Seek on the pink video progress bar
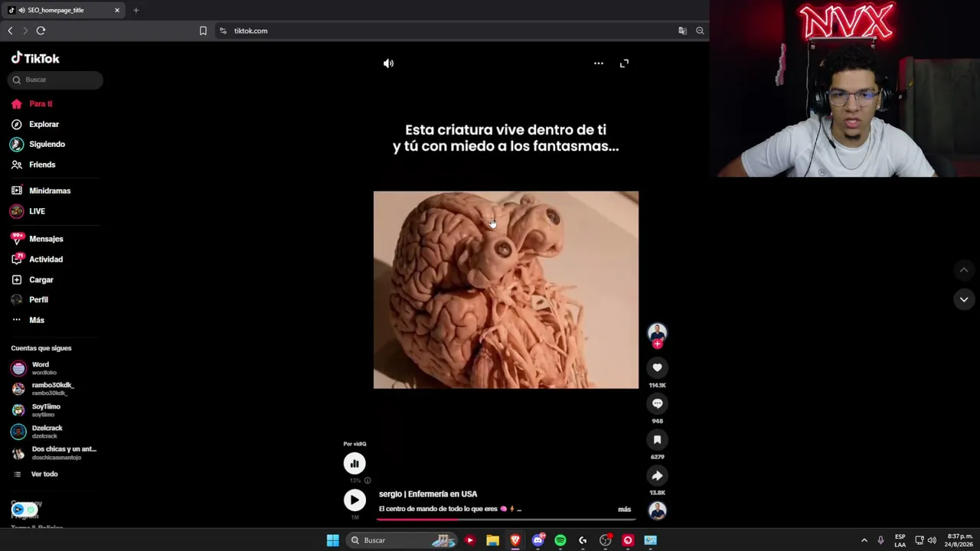980x551 pixels. (x=505, y=519)
